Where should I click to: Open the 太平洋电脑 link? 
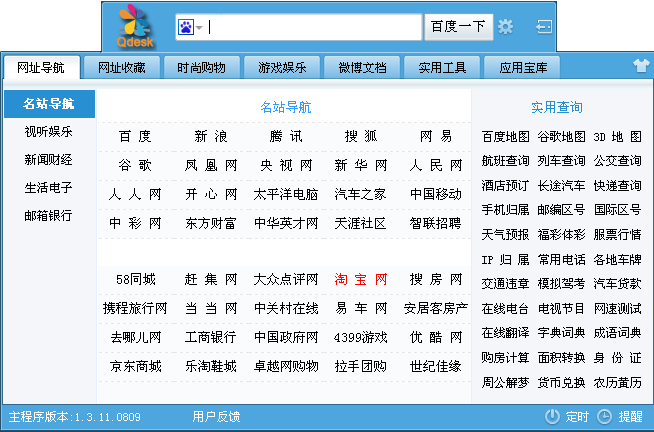point(285,194)
